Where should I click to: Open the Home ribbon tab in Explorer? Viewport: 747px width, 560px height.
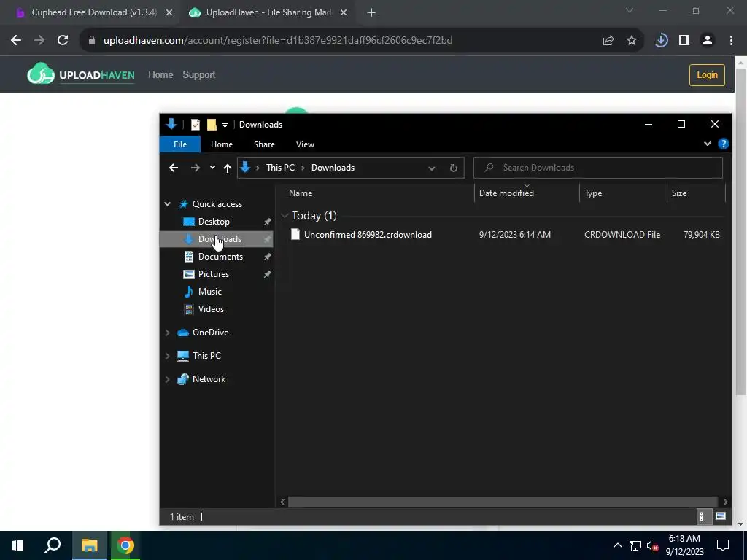[x=222, y=144]
